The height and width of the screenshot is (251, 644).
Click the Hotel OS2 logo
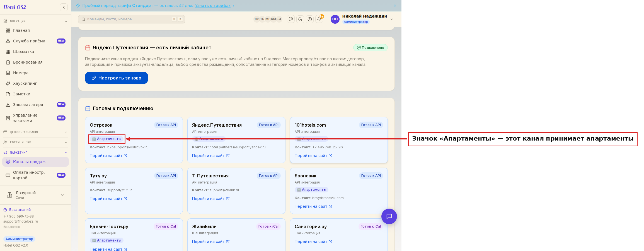coord(14,7)
